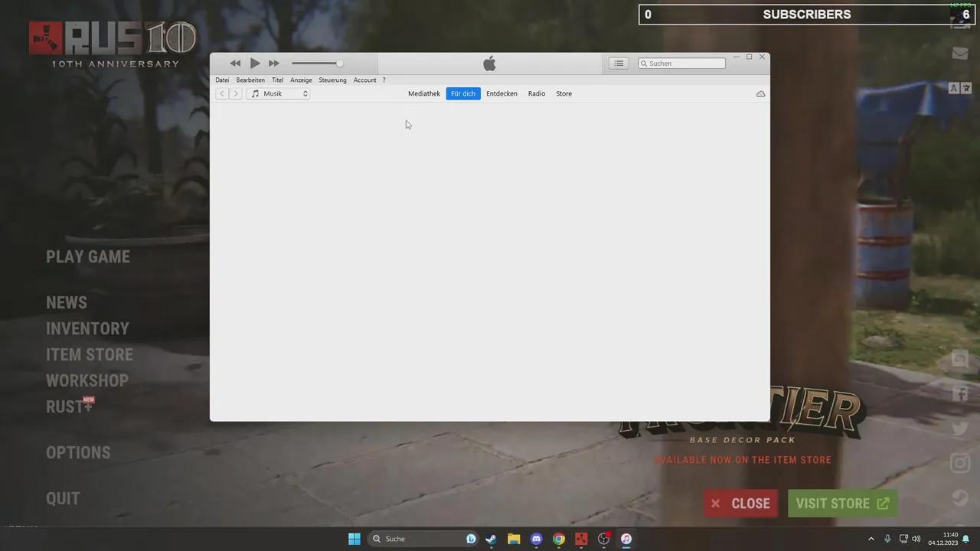Open the Windows Start menu

[x=354, y=539]
